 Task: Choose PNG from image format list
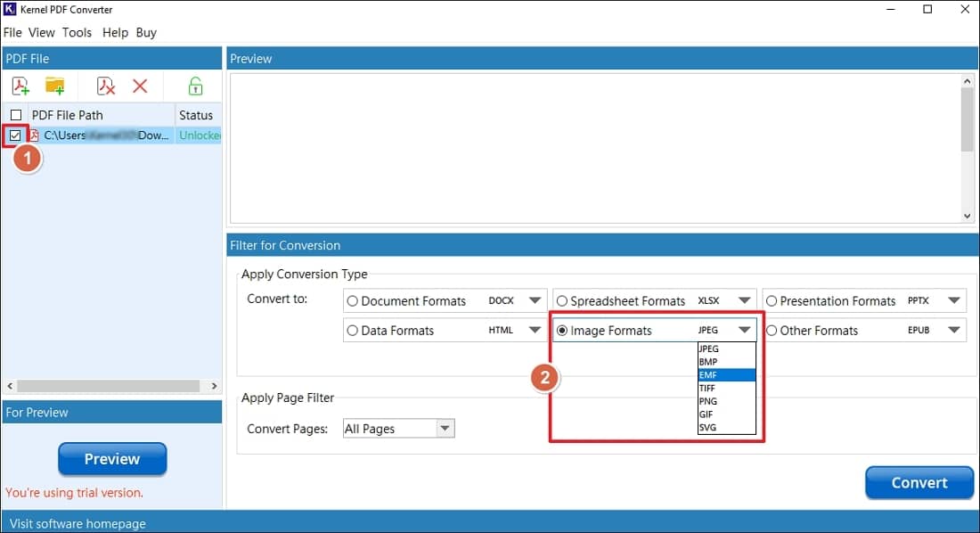[727, 402]
